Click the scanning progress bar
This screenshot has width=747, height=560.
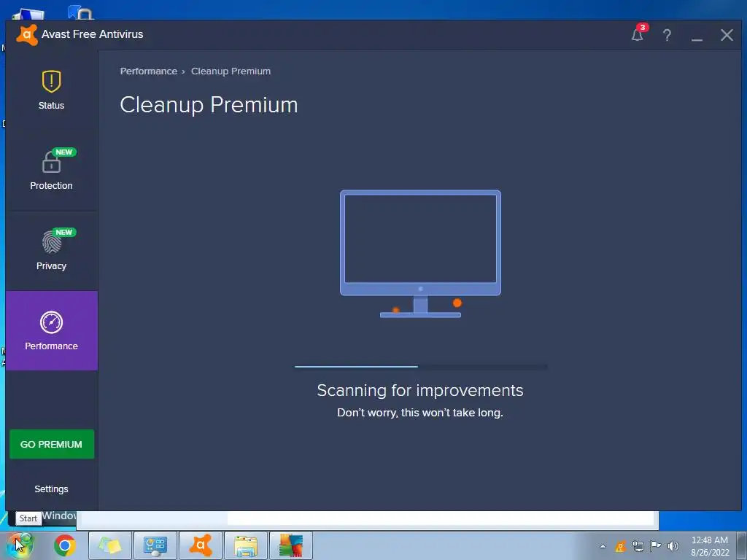(421, 367)
